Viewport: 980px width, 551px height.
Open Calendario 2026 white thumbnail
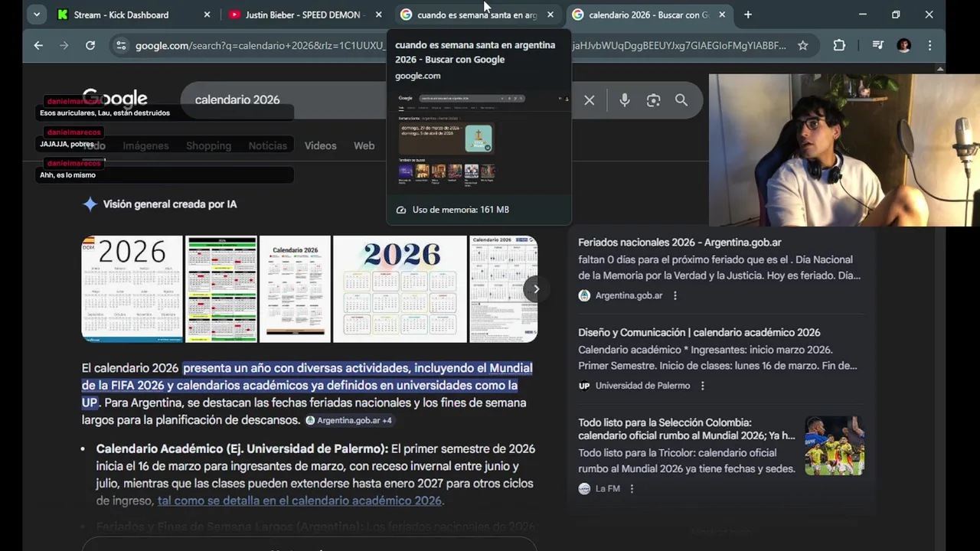click(x=295, y=289)
